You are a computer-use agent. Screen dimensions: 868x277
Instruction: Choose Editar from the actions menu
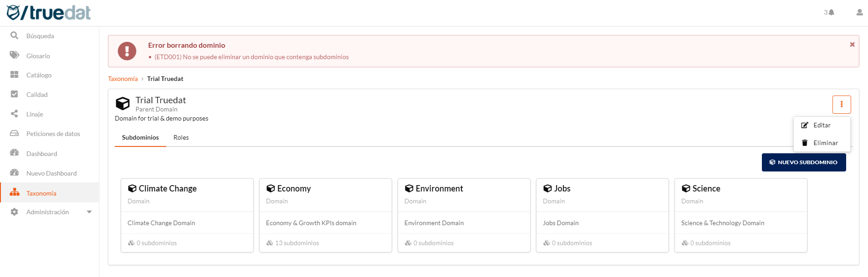pyautogui.click(x=822, y=125)
